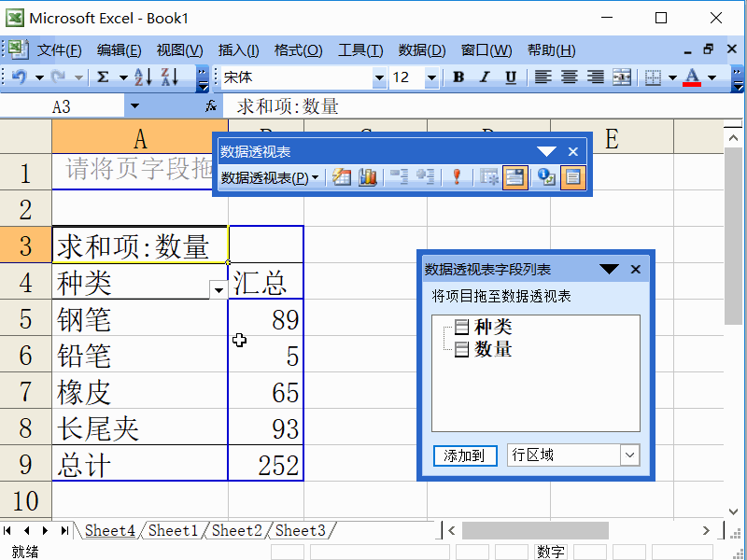Switch to the Sheet2 tab
This screenshot has height=560, width=747.
[236, 530]
